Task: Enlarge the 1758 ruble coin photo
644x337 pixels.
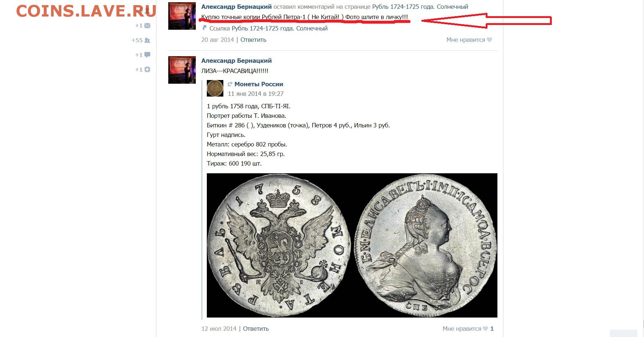Action: (352, 245)
